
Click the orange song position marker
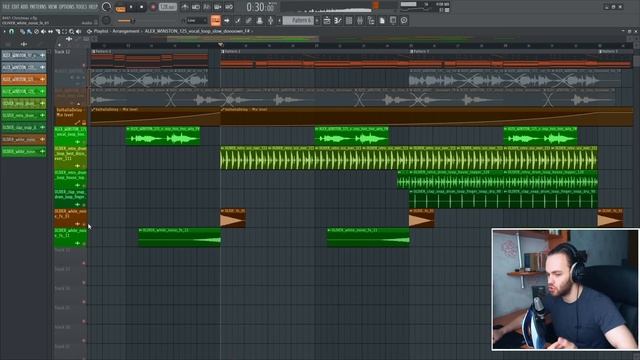[x=376, y=5]
